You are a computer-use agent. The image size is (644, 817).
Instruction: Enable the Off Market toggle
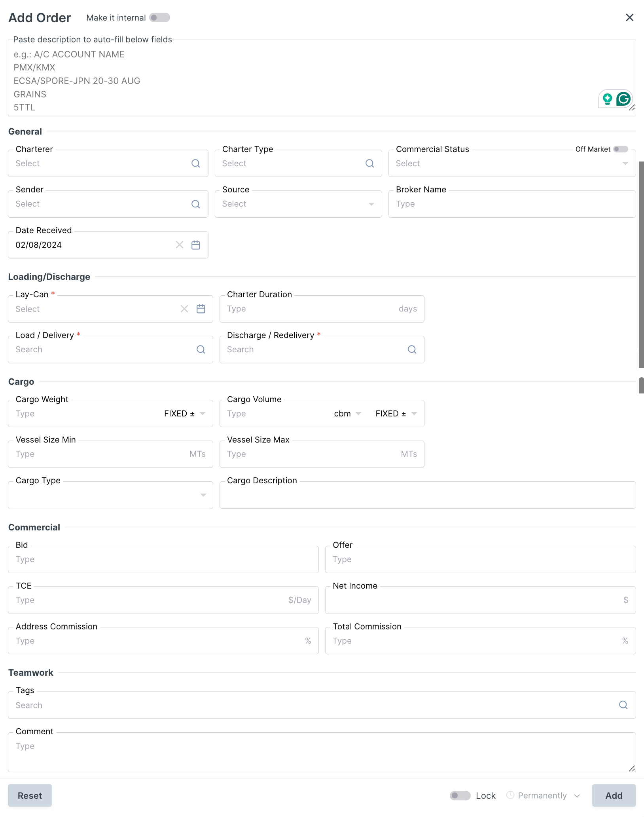coord(620,149)
